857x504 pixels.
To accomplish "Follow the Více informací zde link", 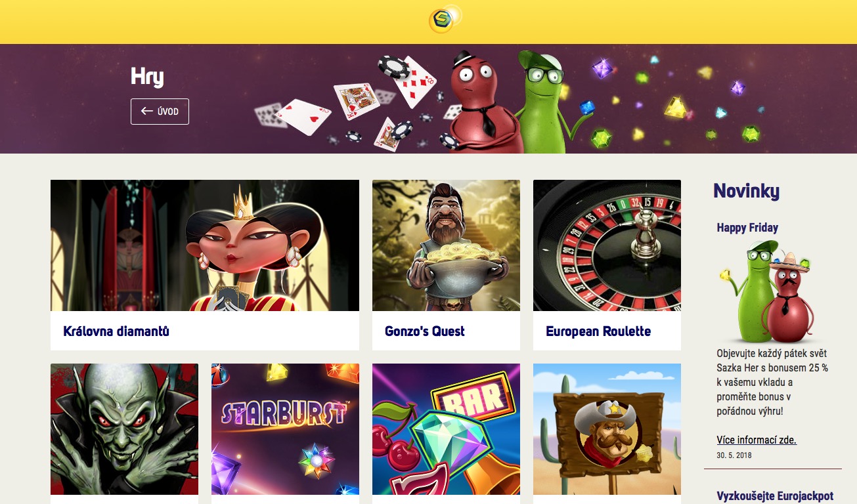I will coord(757,440).
